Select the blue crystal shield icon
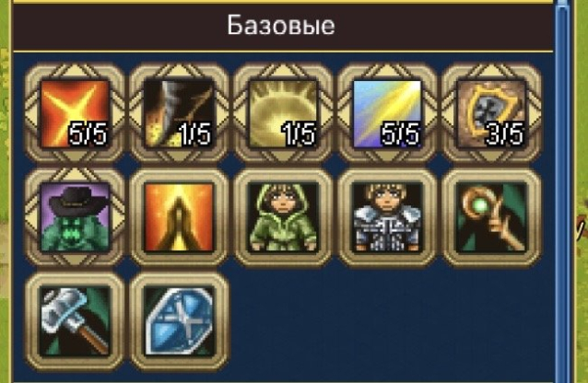 pos(179,321)
